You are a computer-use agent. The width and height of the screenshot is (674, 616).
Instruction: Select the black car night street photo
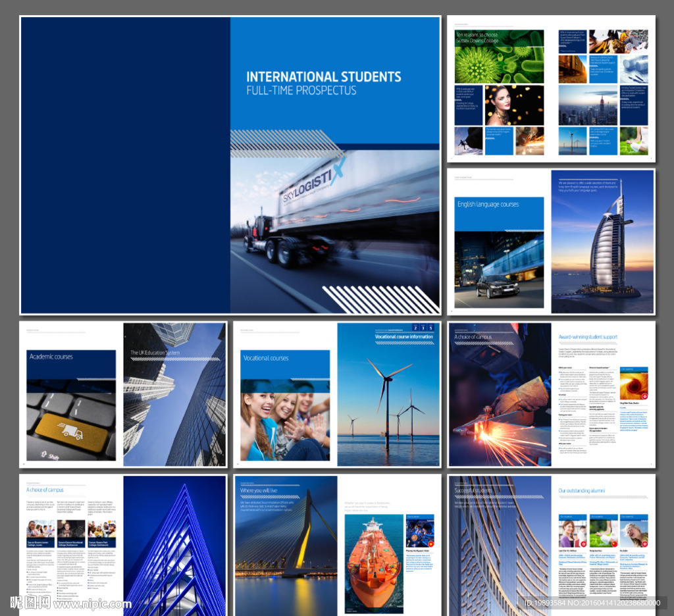pyautogui.click(x=499, y=270)
